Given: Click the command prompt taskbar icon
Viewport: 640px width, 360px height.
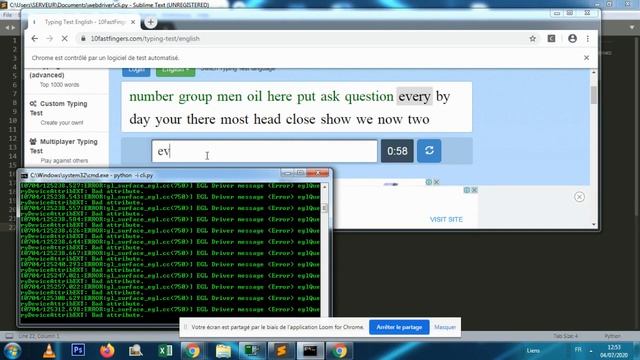Looking at the screenshot, I should (310, 351).
